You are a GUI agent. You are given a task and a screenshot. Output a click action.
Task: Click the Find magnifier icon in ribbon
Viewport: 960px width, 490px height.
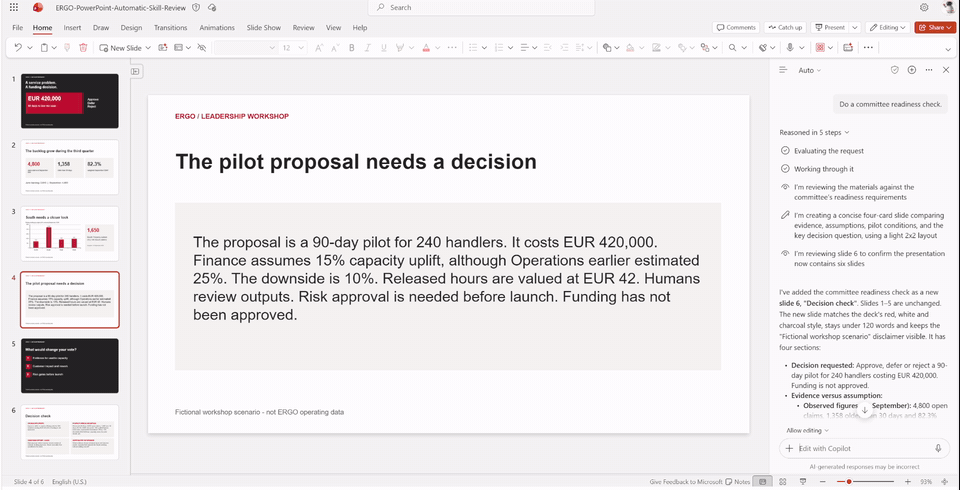pyautogui.click(x=732, y=47)
